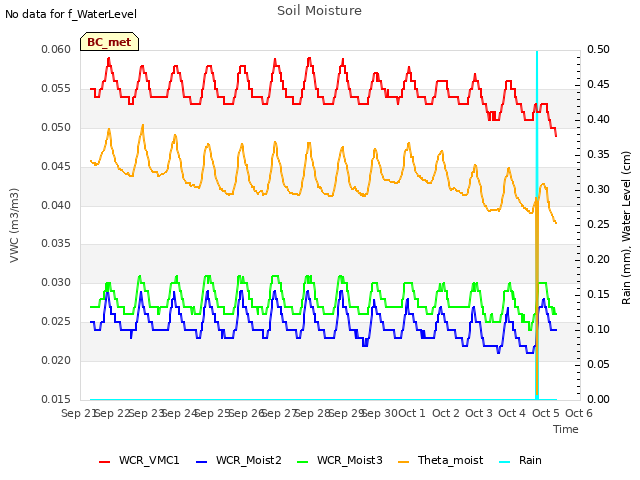This screenshot has width=640, height=480.
Task: Click the Oct 2 x-axis tick label
Action: pos(446,413)
